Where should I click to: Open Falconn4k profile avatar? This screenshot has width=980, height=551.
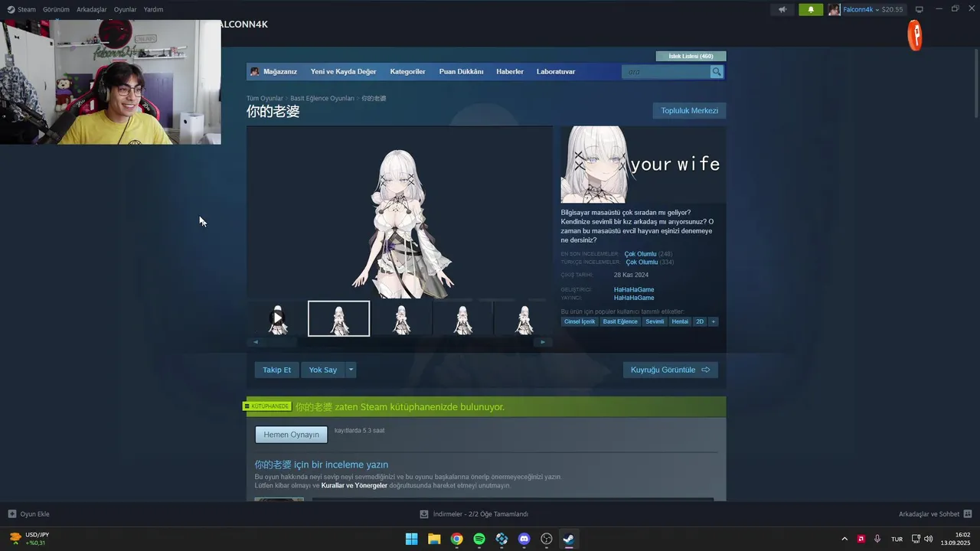(x=834, y=9)
